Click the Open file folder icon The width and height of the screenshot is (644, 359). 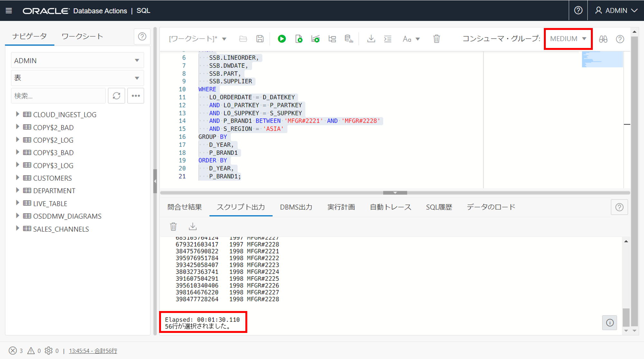click(243, 39)
